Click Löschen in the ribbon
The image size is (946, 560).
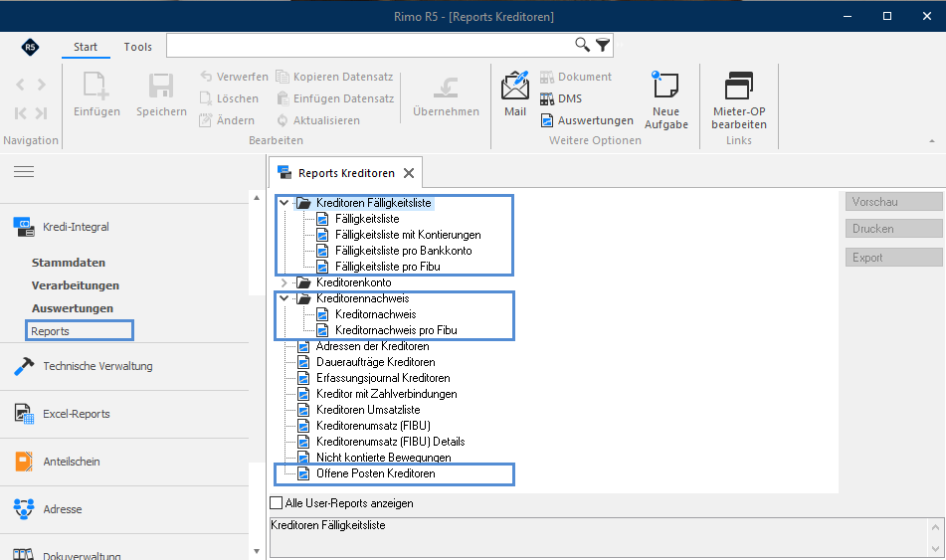(x=229, y=98)
